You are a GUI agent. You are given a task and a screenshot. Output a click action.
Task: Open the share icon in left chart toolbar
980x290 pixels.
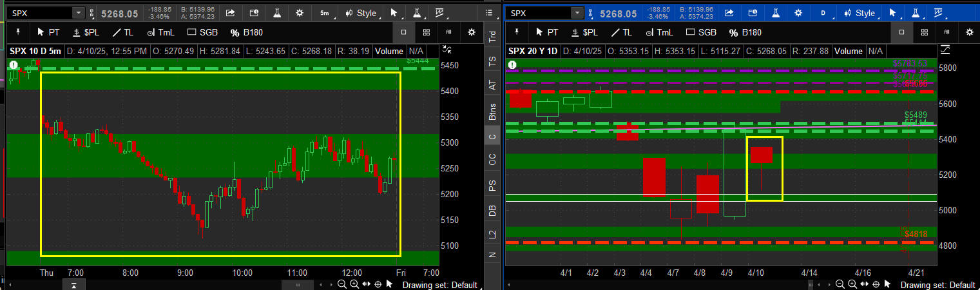click(x=230, y=13)
